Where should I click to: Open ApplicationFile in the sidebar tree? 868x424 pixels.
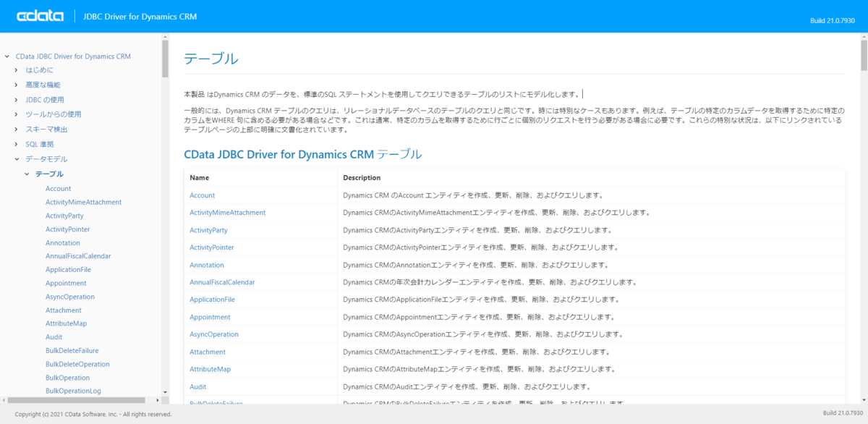pyautogui.click(x=68, y=270)
